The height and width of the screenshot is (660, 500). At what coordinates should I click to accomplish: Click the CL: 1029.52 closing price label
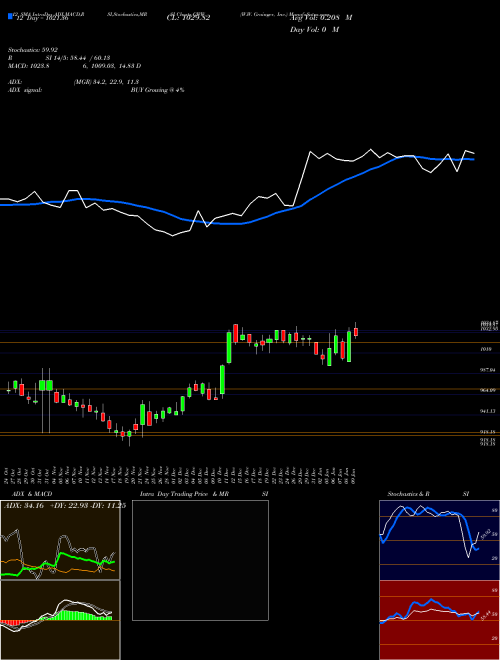[x=188, y=18]
